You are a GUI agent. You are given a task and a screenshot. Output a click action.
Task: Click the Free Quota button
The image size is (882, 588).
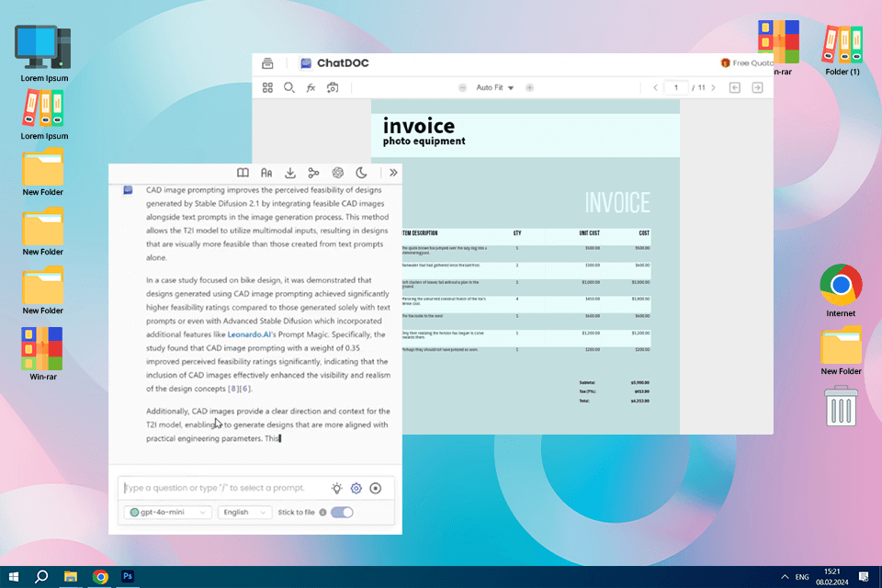pos(747,63)
